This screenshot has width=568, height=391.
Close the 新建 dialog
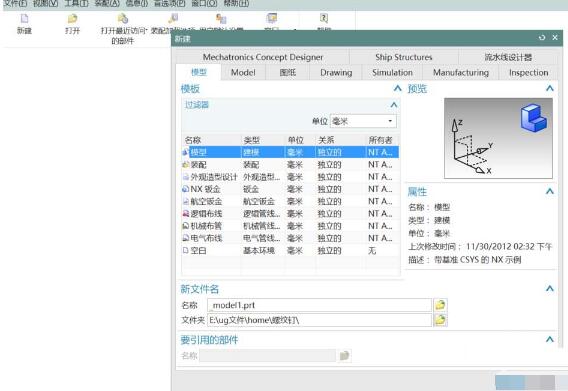(555, 38)
